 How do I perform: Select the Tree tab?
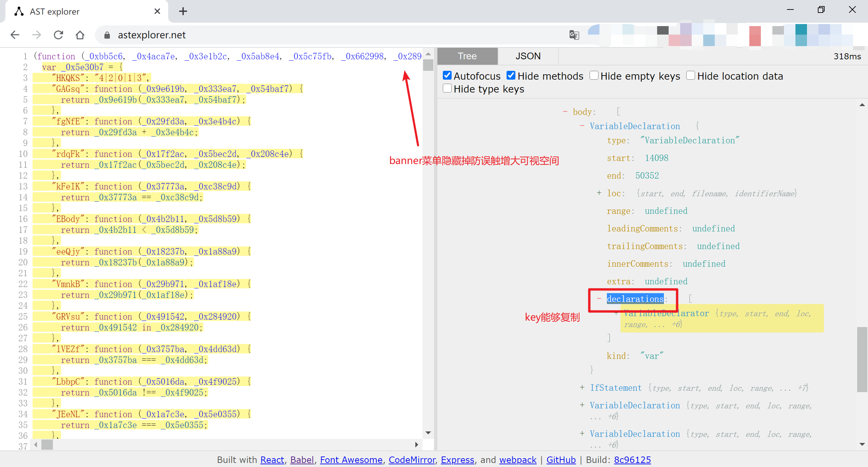[467, 56]
